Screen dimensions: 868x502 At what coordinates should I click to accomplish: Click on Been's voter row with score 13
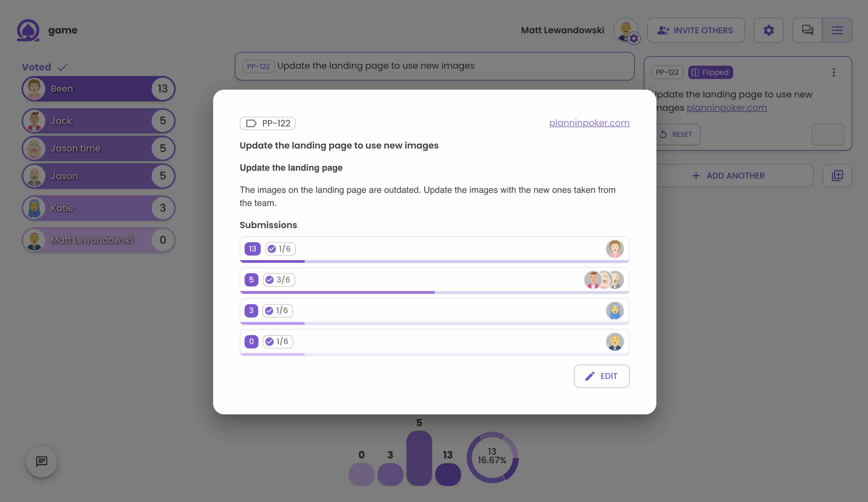97,88
